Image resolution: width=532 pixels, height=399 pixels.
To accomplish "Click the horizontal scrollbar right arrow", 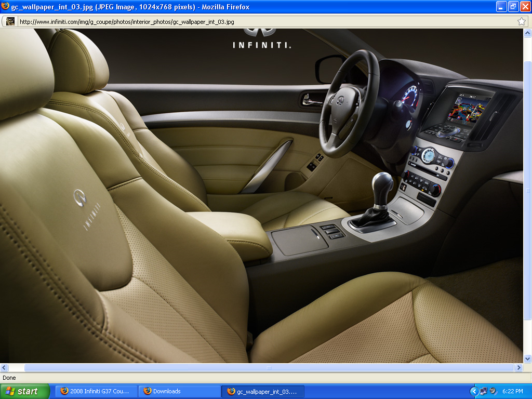I will pyautogui.click(x=518, y=367).
